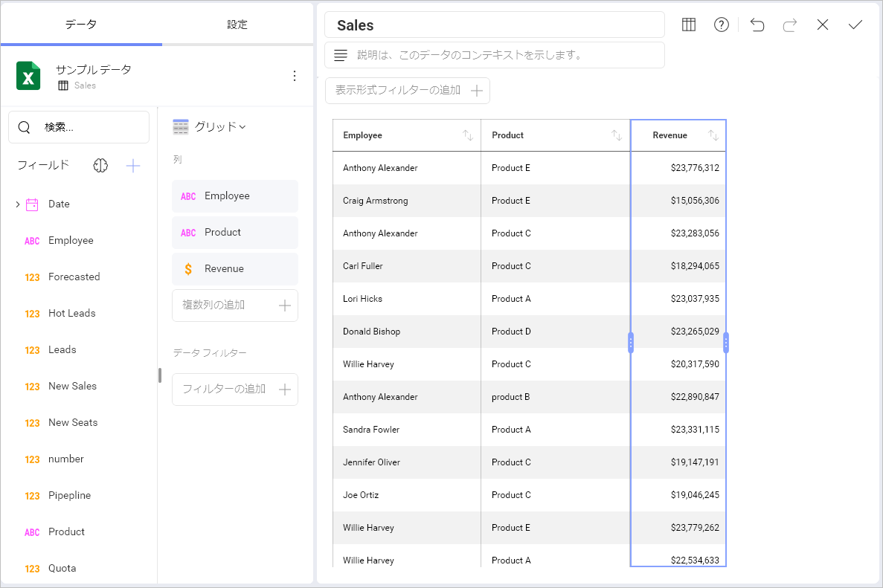Click the plus in フィルターの追加
Viewport: 883px width, 588px height.
(x=285, y=390)
